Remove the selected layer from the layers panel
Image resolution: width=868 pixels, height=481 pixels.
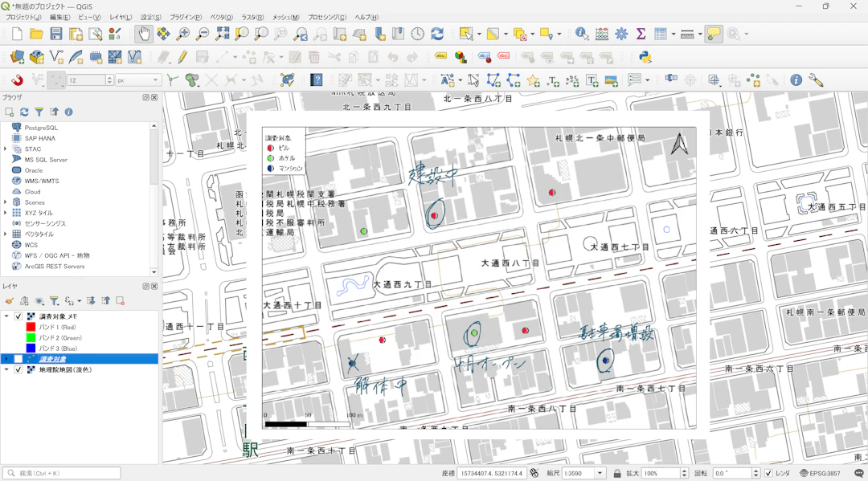(x=120, y=301)
